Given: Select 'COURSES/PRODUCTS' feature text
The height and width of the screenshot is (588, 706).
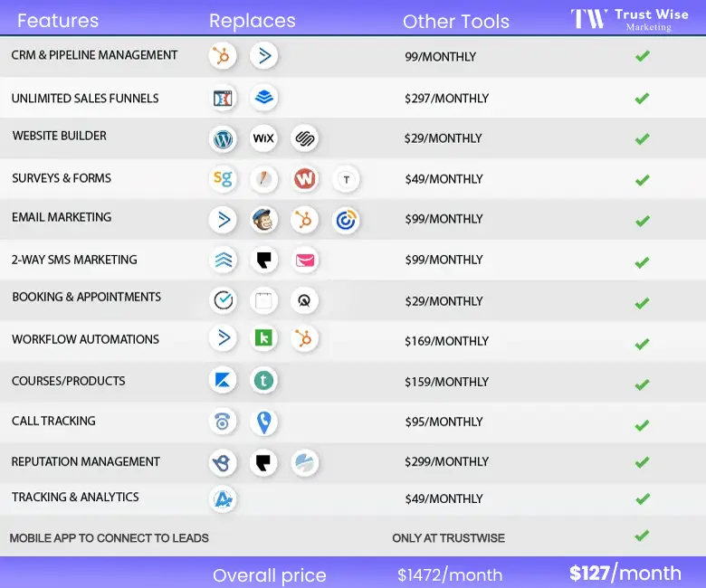Looking at the screenshot, I should pyautogui.click(x=69, y=381).
